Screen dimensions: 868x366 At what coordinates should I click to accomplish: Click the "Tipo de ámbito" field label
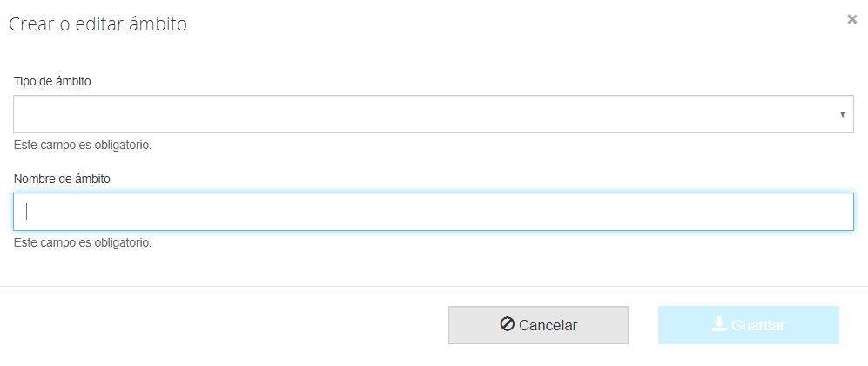point(52,81)
